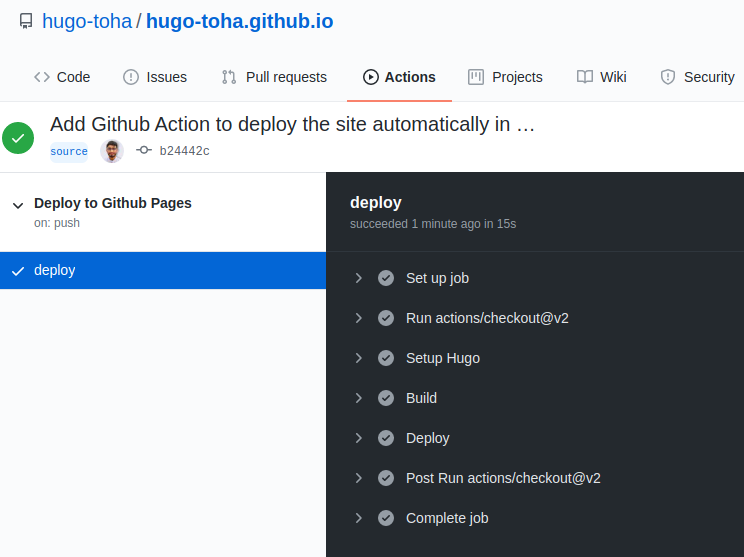Click the success check icon for Setup Hugo
Viewport: 744px width, 557px height.
pos(386,358)
